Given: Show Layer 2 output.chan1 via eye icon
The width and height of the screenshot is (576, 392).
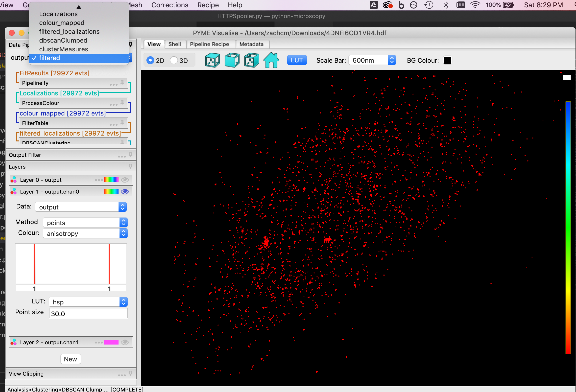Looking at the screenshot, I should [125, 343].
